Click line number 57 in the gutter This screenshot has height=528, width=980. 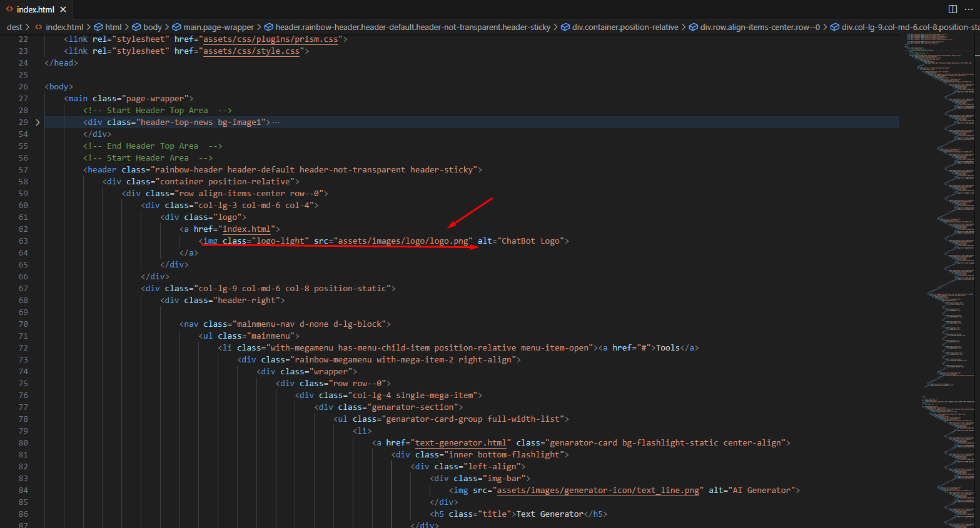(23, 170)
